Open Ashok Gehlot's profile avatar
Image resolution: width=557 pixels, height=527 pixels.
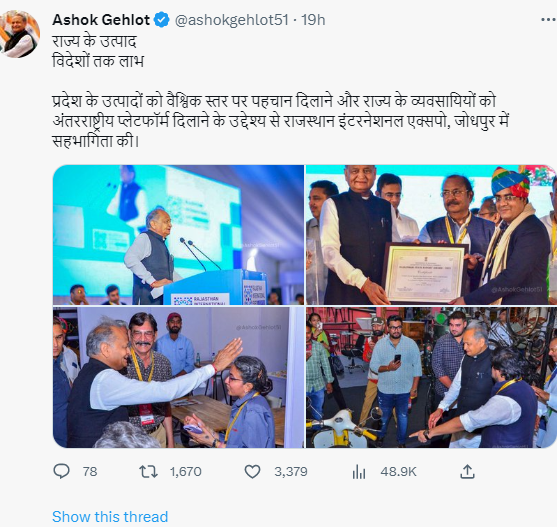pos(20,34)
